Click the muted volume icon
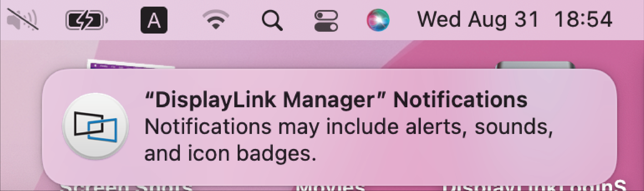The height and width of the screenshot is (191, 644). [x=22, y=19]
